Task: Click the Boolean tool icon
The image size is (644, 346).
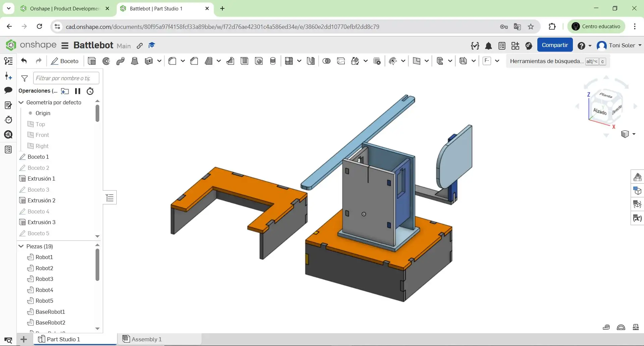Action: click(x=326, y=61)
